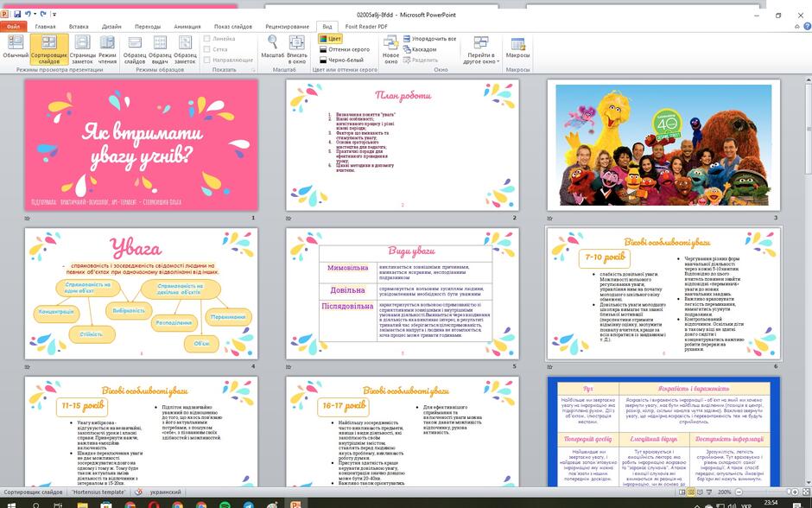Click Split (Разделить) in Window group
This screenshot has height=508, width=812.
click(x=421, y=60)
